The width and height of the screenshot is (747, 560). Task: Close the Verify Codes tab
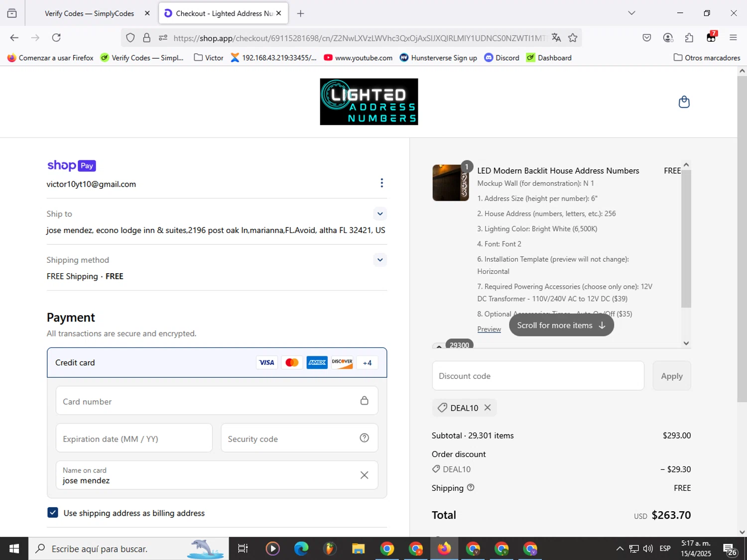tap(147, 13)
